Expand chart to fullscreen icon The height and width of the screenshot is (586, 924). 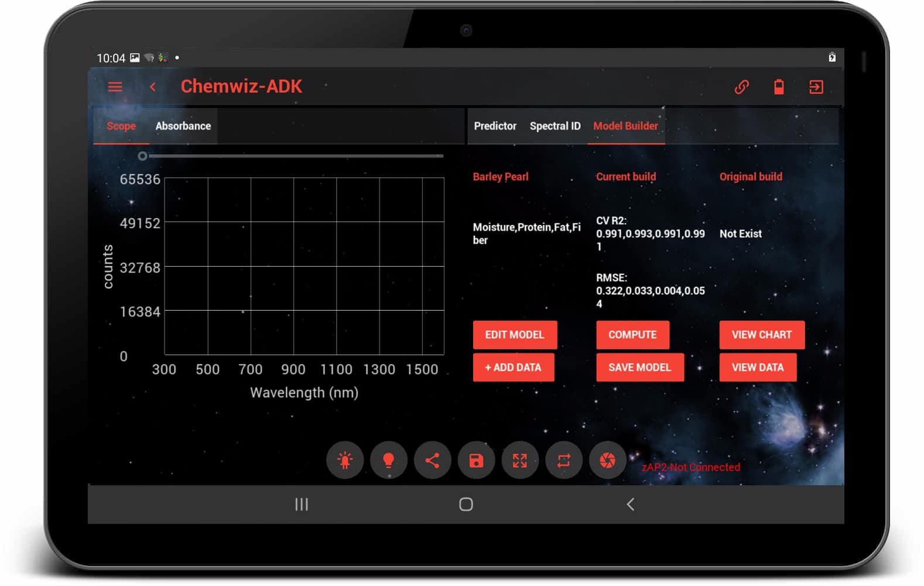tap(520, 460)
